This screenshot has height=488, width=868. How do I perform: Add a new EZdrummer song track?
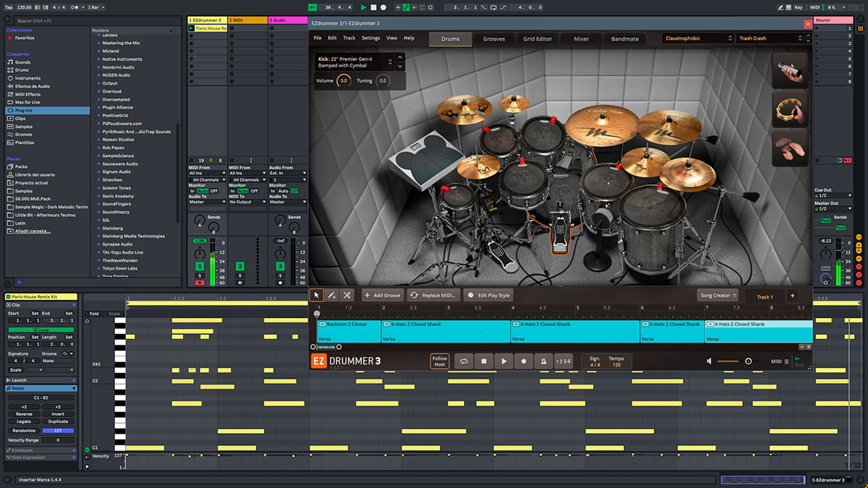coord(792,296)
